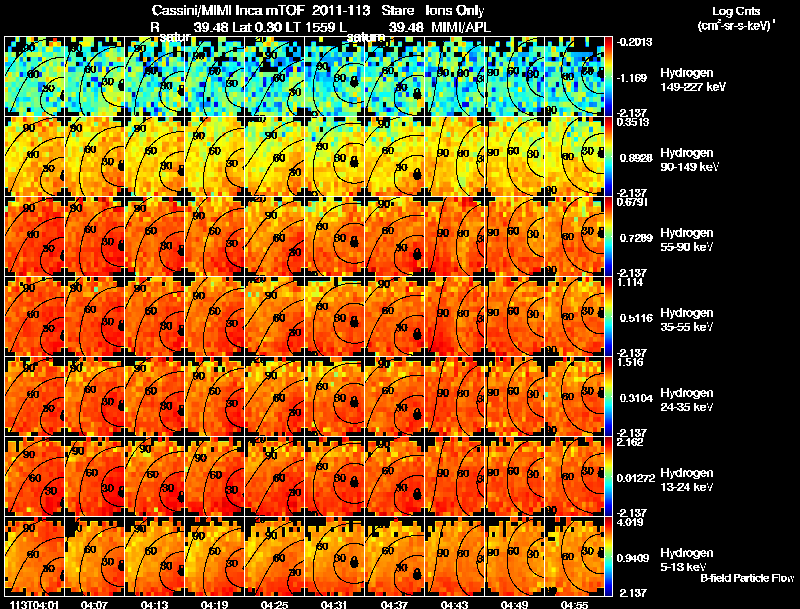Select the Hydrogen 13-24 keV row label

[x=686, y=480]
